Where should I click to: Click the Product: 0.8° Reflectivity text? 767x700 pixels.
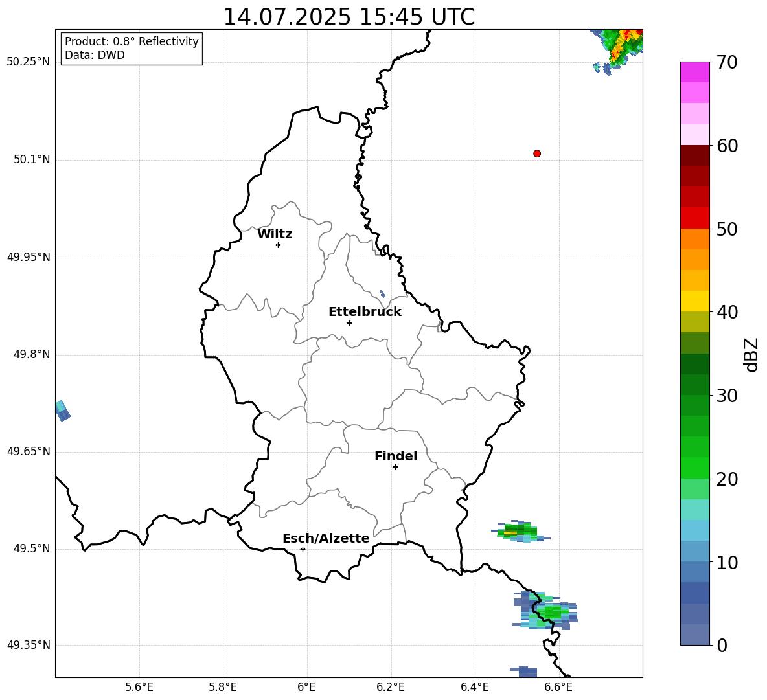[132, 41]
